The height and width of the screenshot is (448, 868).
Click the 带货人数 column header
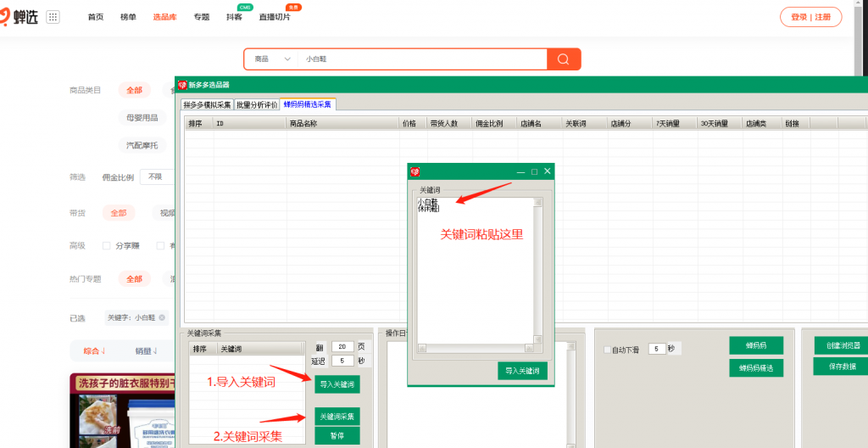coord(449,124)
